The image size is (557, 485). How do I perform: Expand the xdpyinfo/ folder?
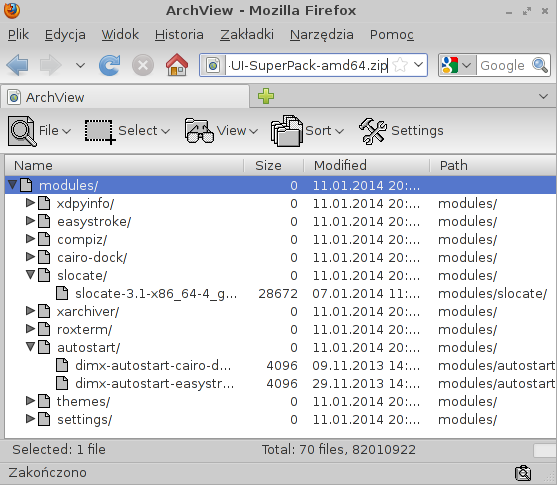(x=30, y=203)
